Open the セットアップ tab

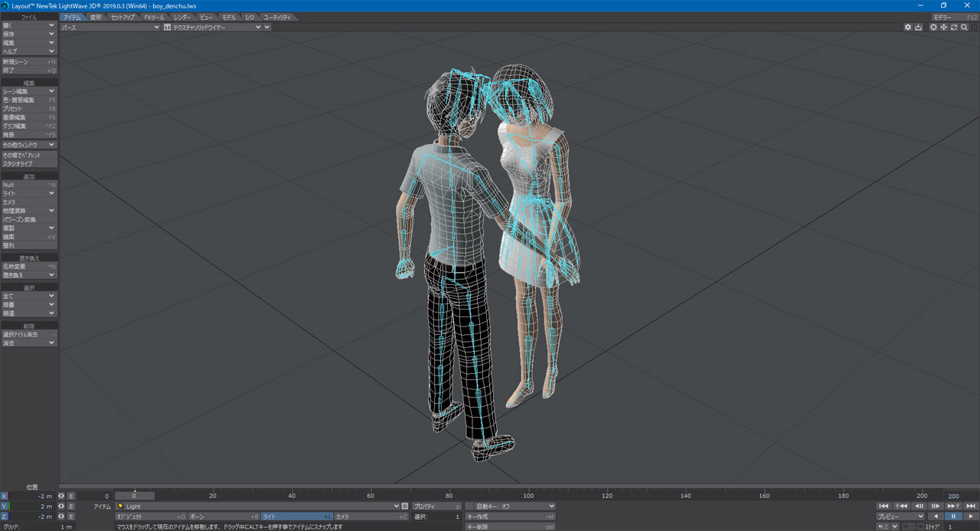coord(122,17)
